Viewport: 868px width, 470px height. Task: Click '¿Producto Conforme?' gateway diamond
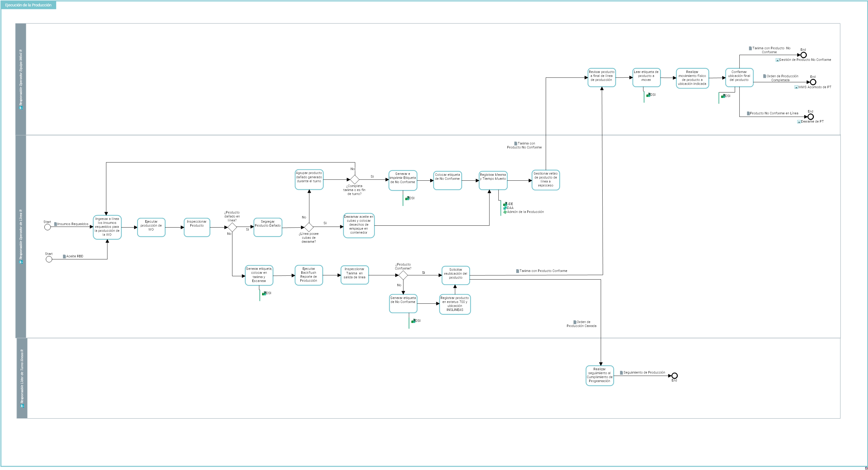pos(403,275)
